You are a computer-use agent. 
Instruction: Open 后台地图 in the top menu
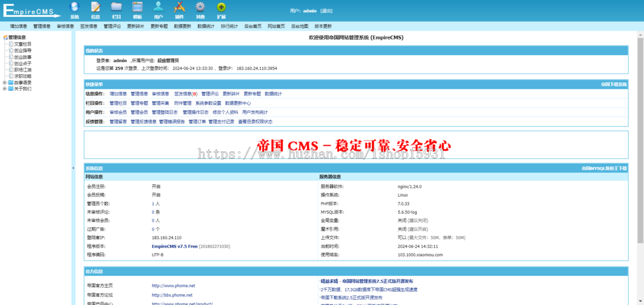point(299,26)
